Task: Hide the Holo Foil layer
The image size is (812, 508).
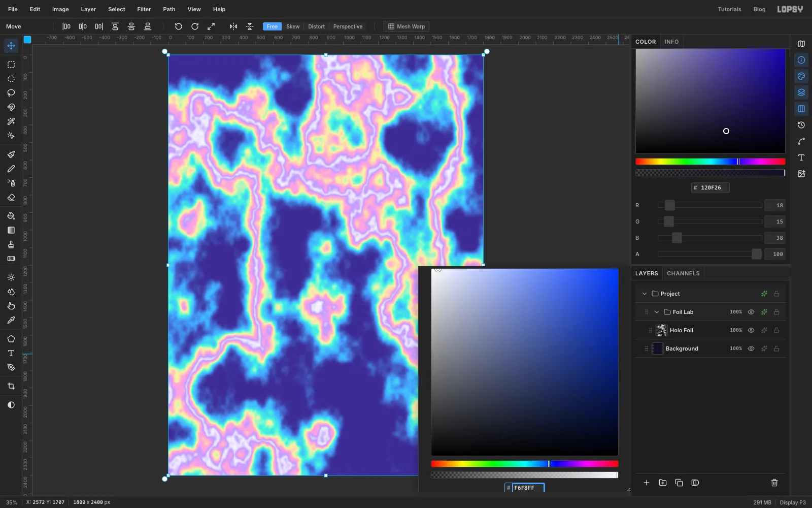Action: pos(751,330)
